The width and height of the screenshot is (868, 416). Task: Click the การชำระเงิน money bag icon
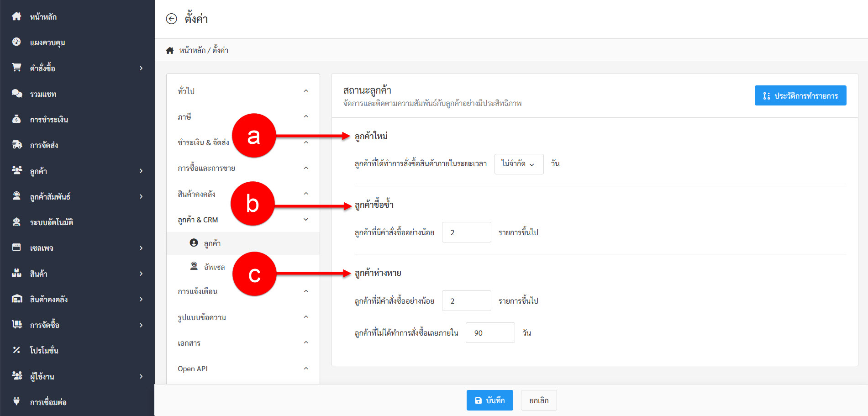[17, 119]
